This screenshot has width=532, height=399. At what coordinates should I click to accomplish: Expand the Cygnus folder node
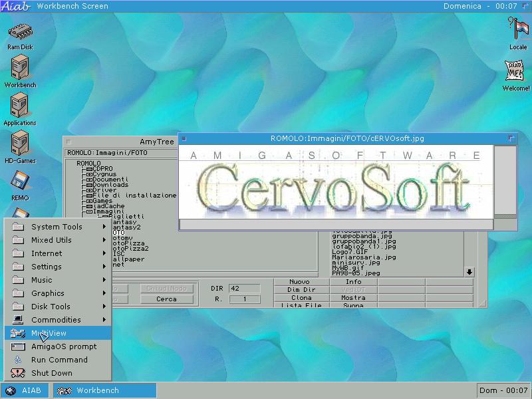(x=89, y=174)
